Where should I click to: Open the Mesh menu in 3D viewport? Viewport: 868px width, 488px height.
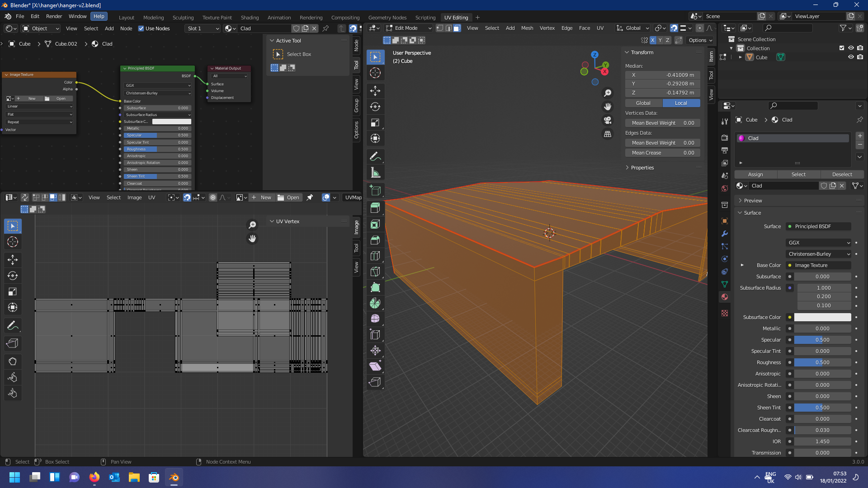(527, 28)
